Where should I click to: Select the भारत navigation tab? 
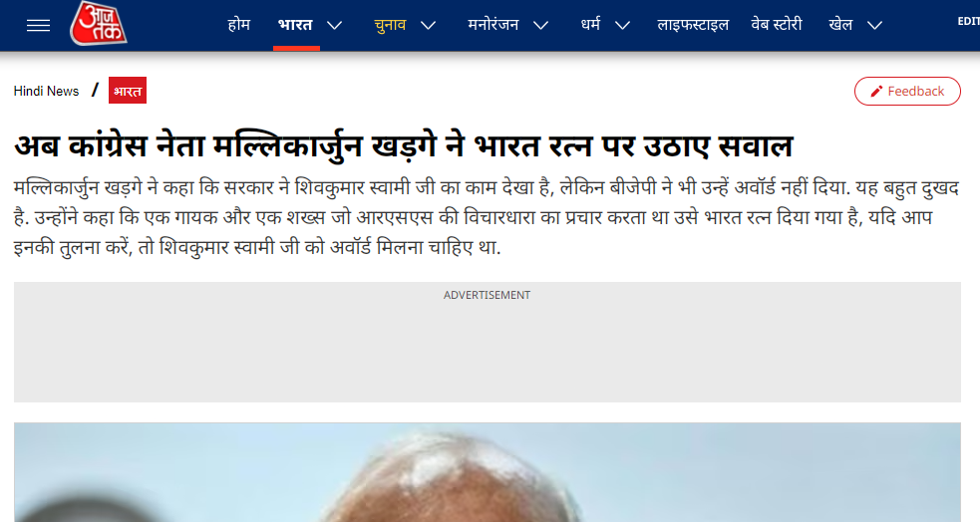tap(295, 25)
